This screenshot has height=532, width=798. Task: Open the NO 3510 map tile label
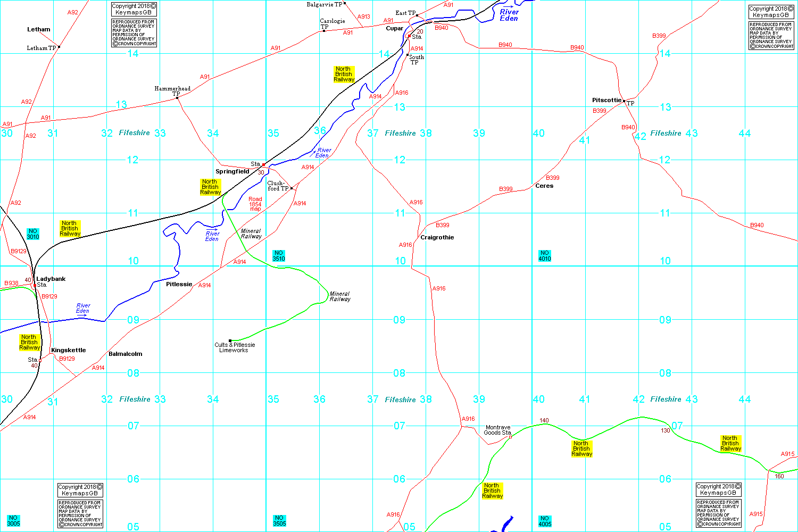click(x=279, y=256)
